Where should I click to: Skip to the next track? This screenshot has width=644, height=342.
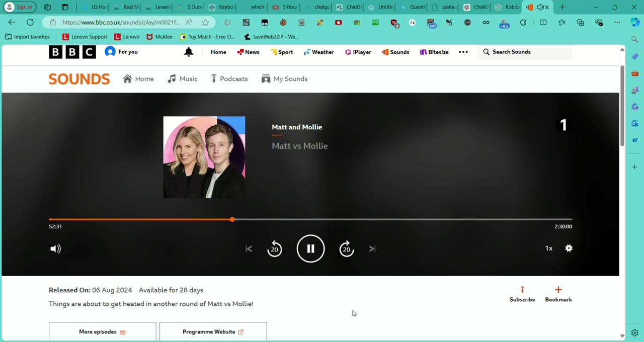[x=372, y=248]
